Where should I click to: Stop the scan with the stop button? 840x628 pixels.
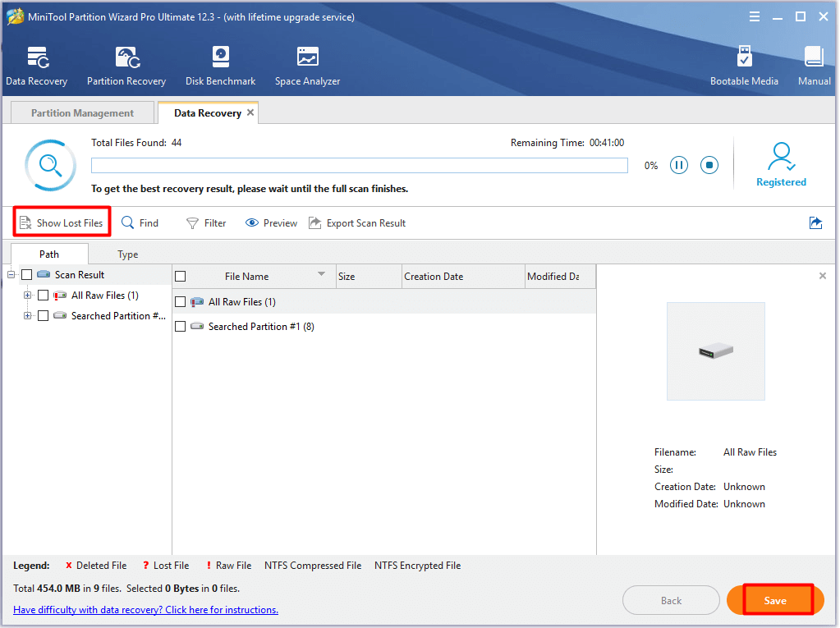(709, 165)
